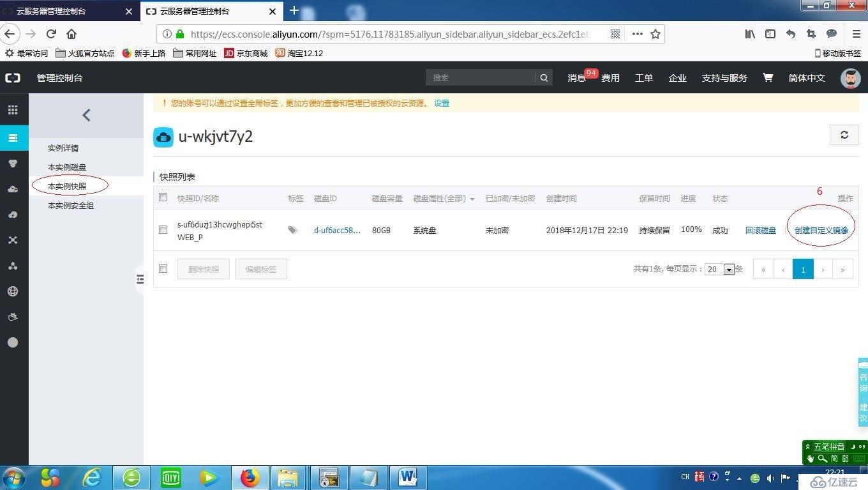Open Internet Explorer from the taskbar
The height and width of the screenshot is (490, 868).
click(x=93, y=477)
